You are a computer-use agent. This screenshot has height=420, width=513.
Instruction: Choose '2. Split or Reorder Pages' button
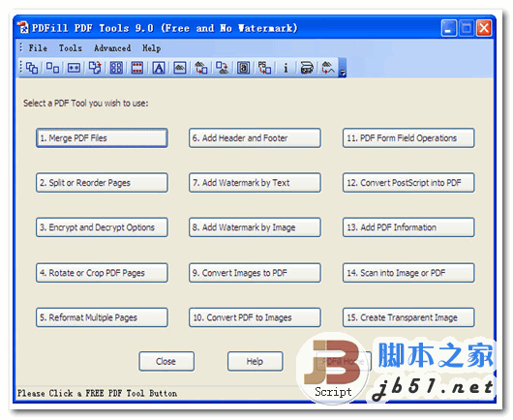click(x=102, y=183)
